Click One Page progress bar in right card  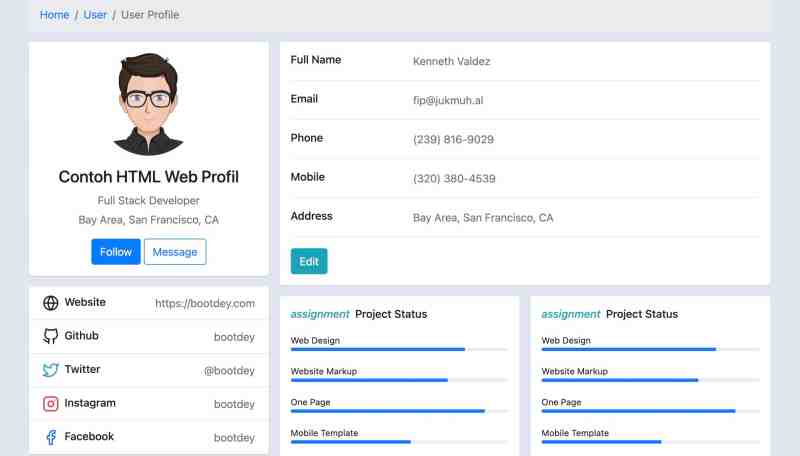[x=651, y=411]
